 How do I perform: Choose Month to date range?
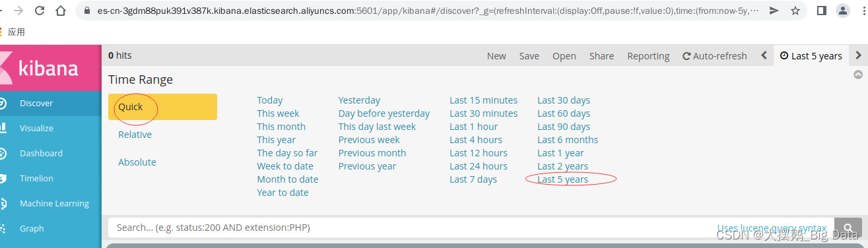tap(288, 179)
